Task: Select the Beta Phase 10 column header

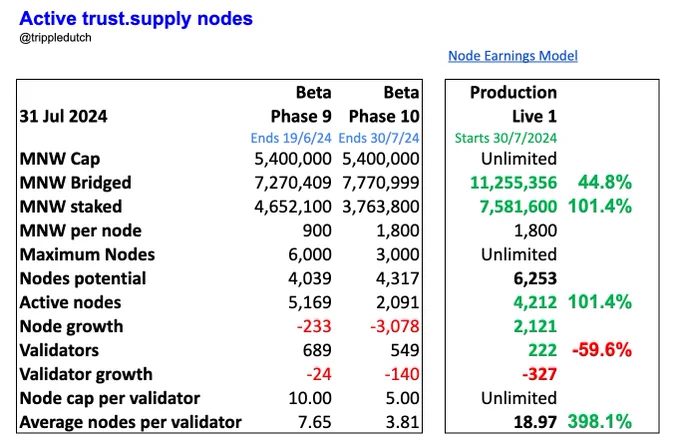Action: (x=384, y=104)
